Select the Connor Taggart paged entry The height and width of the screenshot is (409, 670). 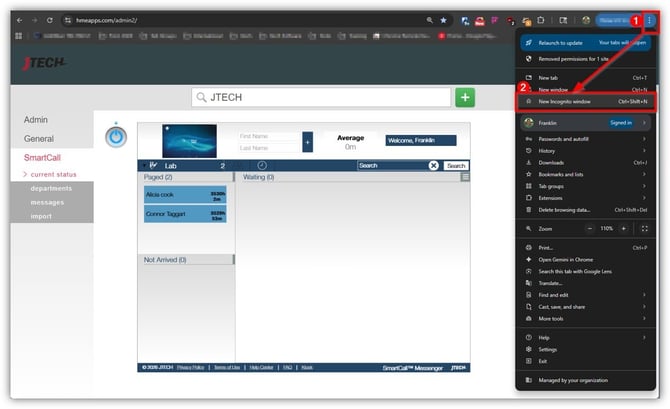click(185, 214)
